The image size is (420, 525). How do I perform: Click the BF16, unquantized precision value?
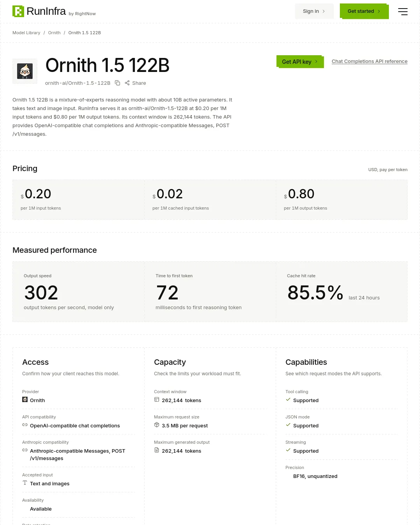click(x=315, y=476)
